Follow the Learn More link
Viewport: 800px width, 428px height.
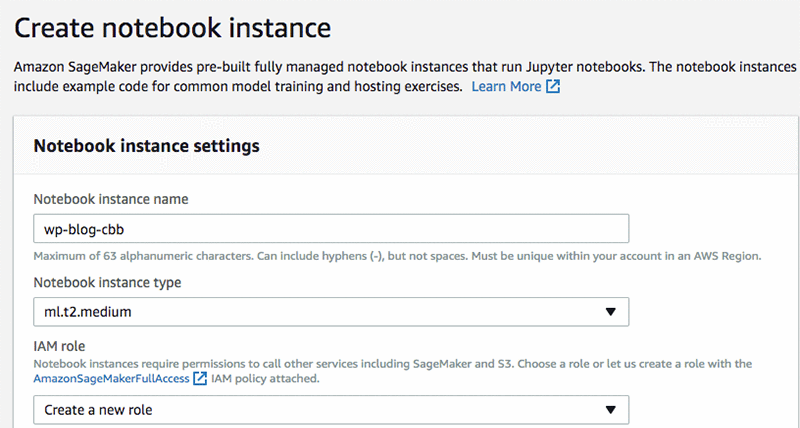pos(506,87)
